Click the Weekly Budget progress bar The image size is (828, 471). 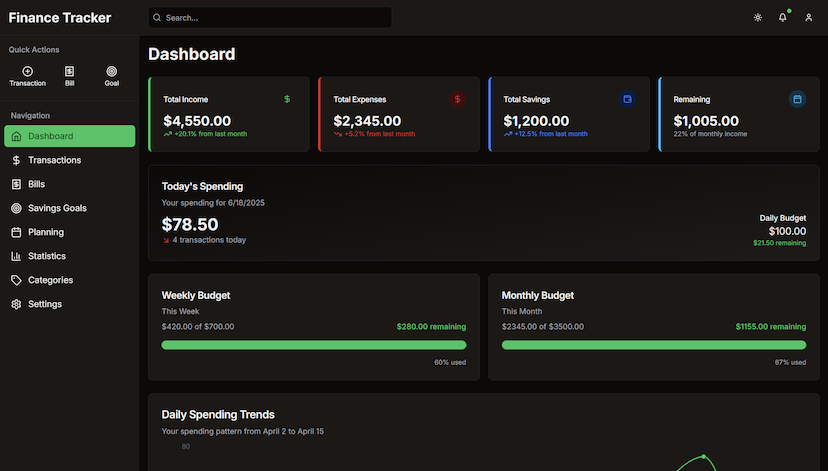(x=313, y=345)
